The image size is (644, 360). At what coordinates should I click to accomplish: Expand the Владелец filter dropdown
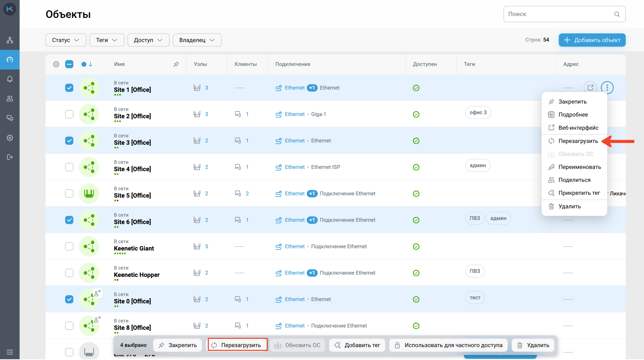(197, 40)
